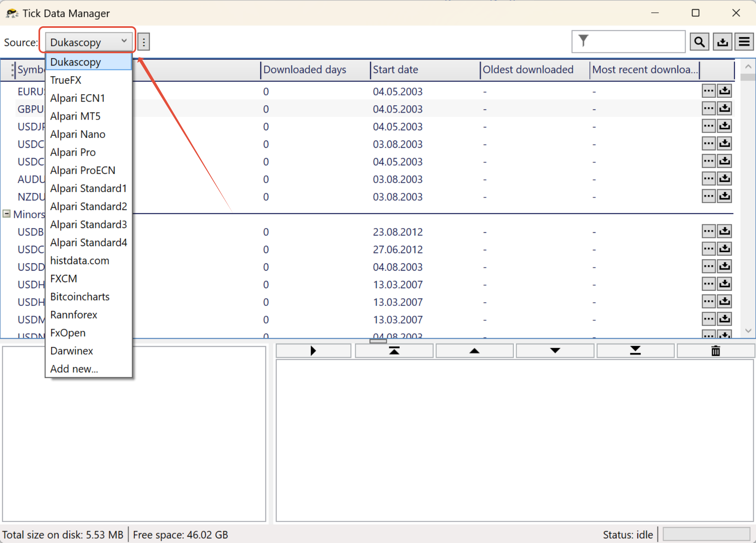This screenshot has height=543, width=756.
Task: Open options for the 23.08.2012 row
Action: click(x=709, y=231)
